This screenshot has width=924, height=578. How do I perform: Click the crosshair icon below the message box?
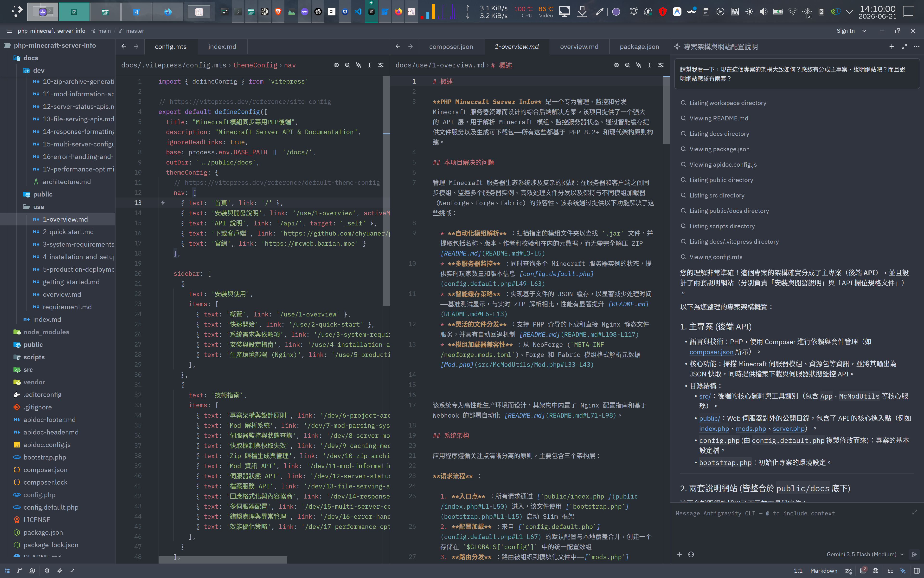click(691, 554)
